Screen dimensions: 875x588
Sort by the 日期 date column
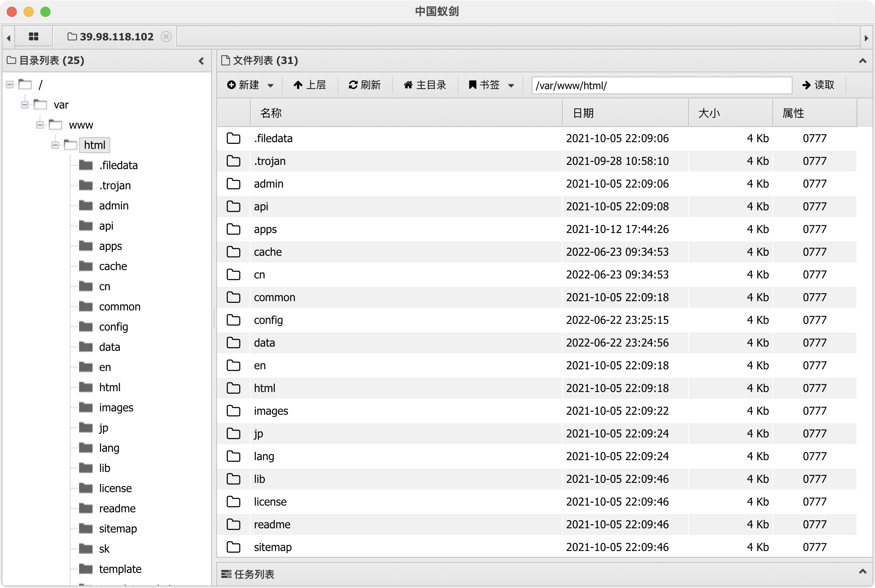point(626,113)
